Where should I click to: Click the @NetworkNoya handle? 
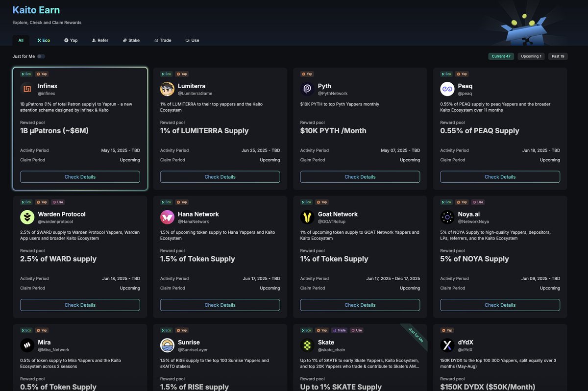coord(473,221)
